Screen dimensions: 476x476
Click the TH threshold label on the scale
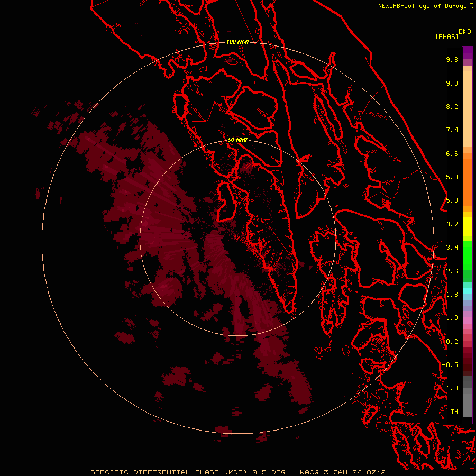click(454, 412)
